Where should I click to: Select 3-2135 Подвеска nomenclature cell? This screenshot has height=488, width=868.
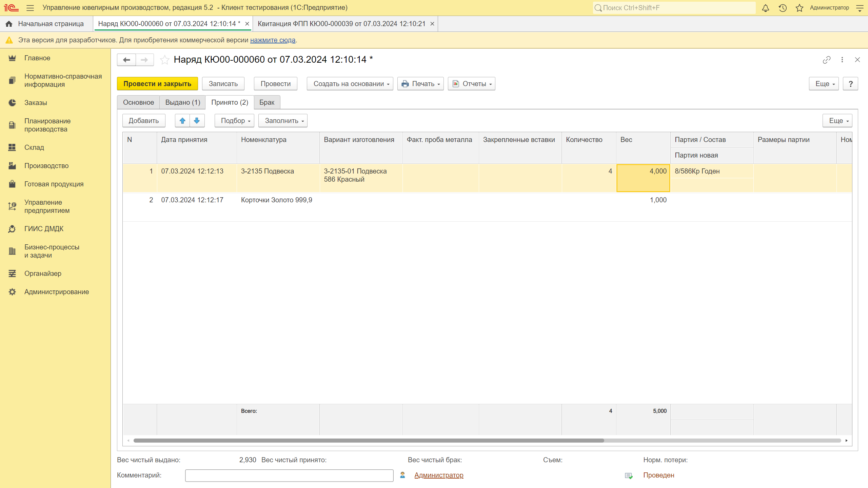[x=278, y=178]
